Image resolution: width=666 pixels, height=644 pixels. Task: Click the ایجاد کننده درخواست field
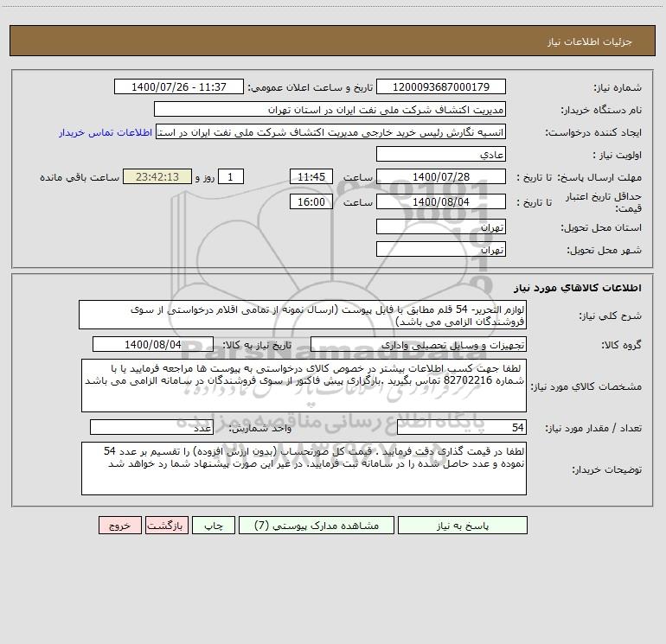click(330, 131)
